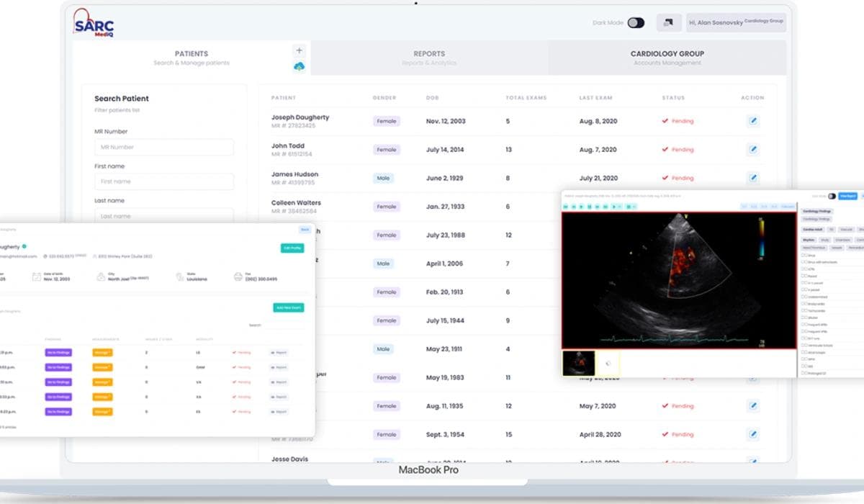Focus the exam Search field in the profile window
The image size is (864, 504).
coord(284,325)
